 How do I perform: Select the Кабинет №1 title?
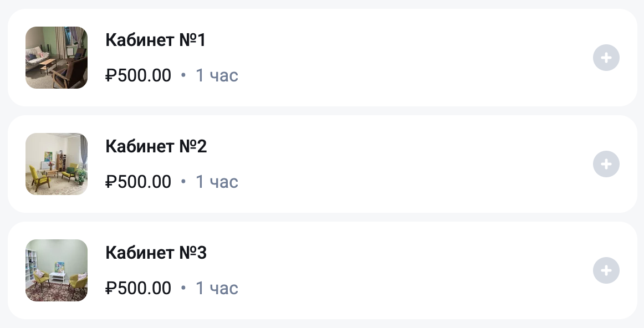tap(155, 40)
